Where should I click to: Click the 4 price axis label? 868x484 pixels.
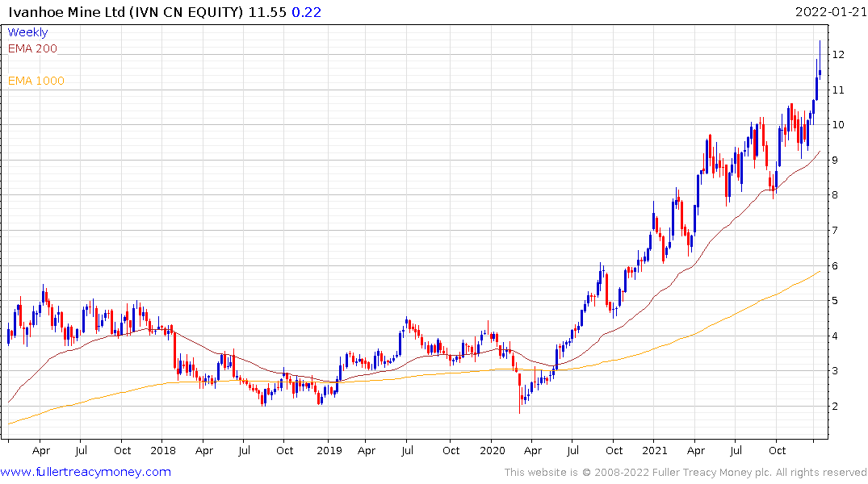point(836,336)
